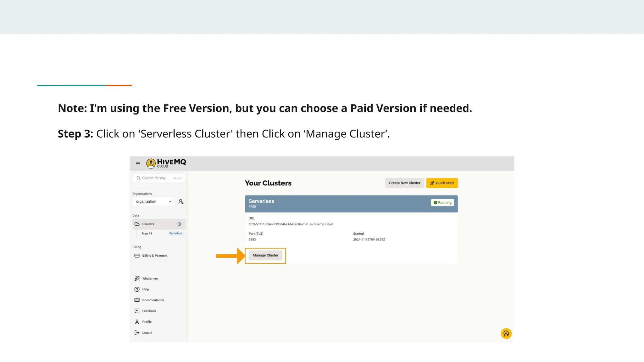Click the Feedback chat icon

click(137, 311)
